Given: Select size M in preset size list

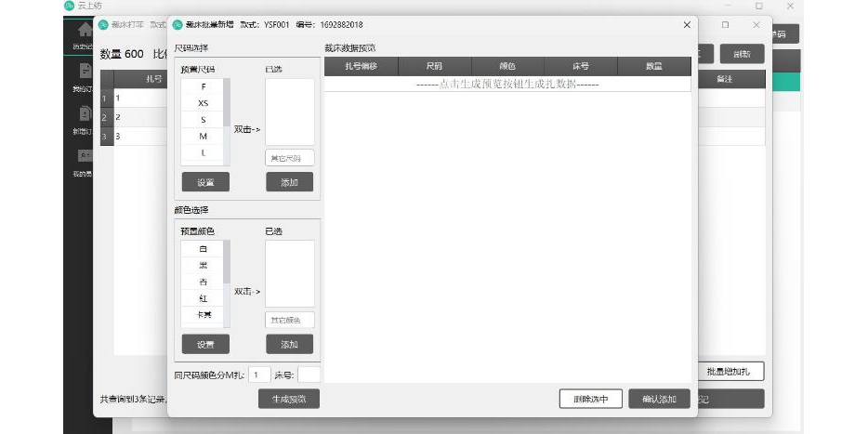Looking at the screenshot, I should tap(204, 137).
